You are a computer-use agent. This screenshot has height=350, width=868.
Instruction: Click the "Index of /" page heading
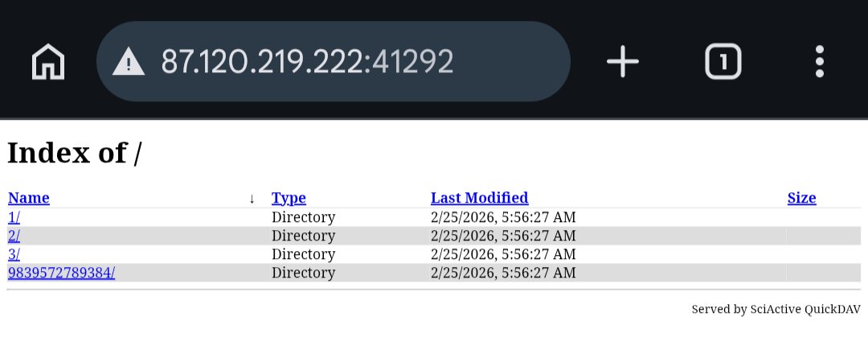74,153
